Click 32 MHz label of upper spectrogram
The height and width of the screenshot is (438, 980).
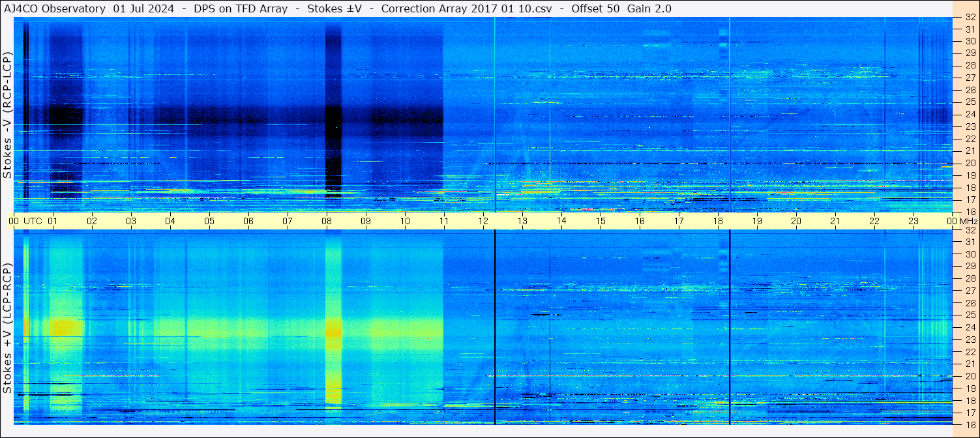(970, 18)
